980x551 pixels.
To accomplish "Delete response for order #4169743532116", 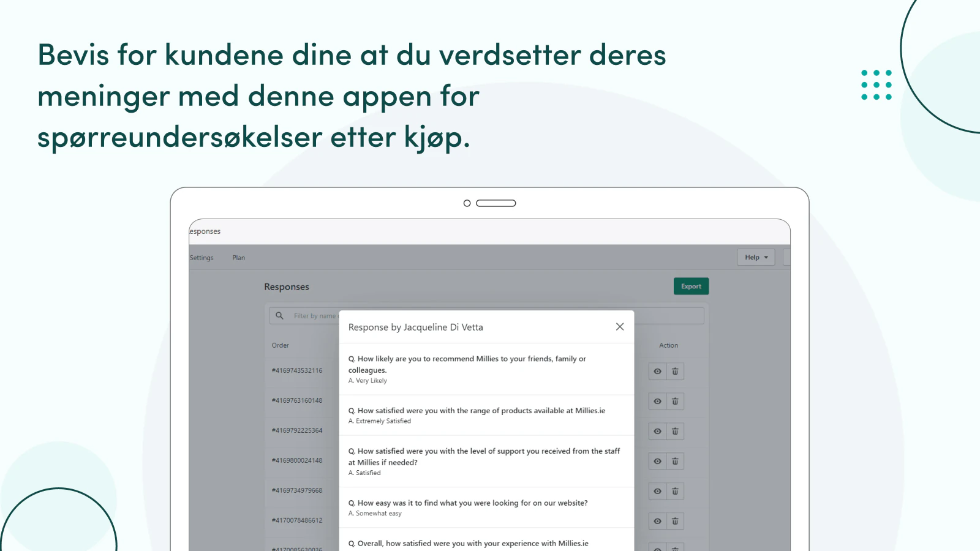I will pos(675,372).
